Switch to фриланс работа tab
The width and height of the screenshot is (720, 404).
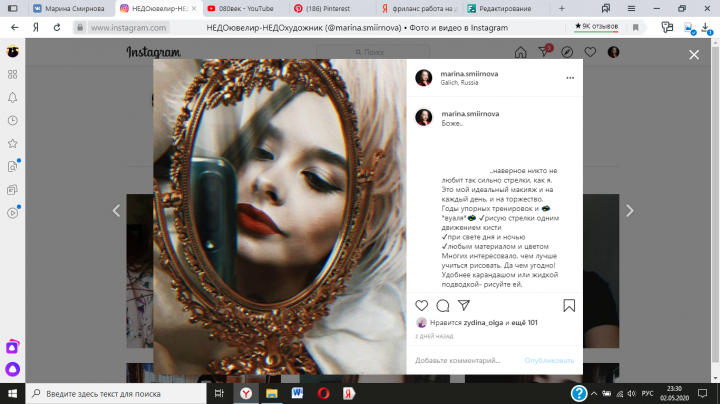point(420,8)
